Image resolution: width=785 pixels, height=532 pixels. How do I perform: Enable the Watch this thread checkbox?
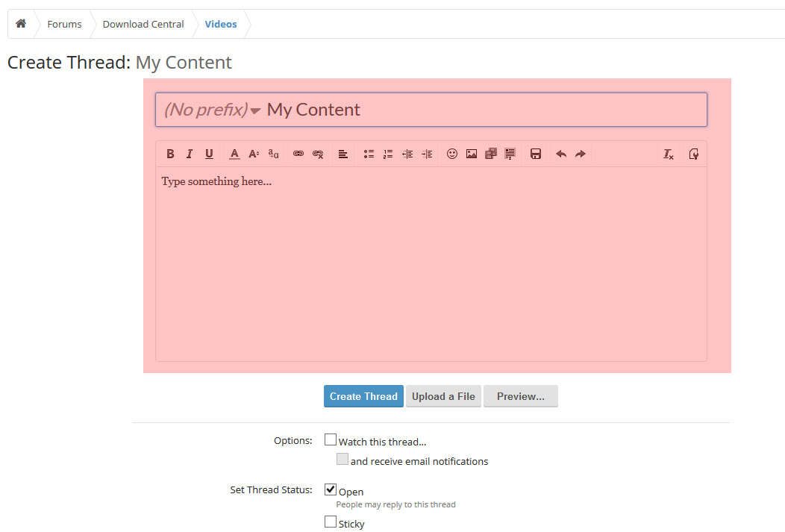(x=331, y=440)
